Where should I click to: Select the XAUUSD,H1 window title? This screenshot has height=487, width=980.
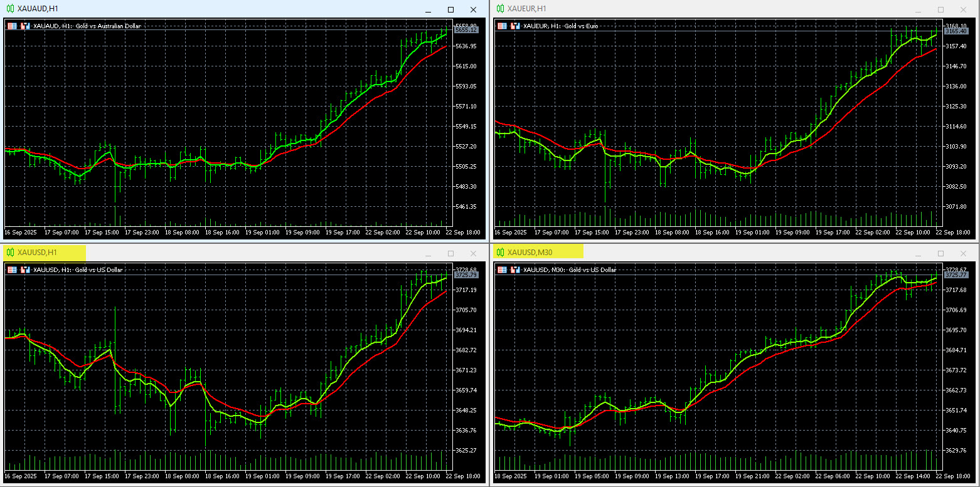point(38,253)
